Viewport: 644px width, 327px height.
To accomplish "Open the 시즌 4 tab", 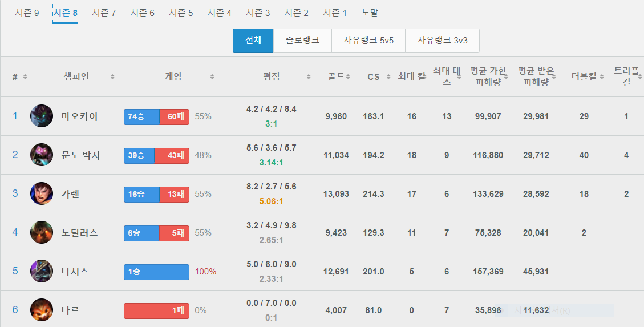I will [219, 13].
